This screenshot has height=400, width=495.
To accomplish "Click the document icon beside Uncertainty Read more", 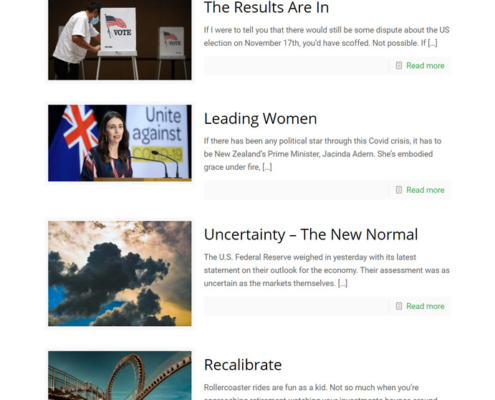I will coord(399,306).
